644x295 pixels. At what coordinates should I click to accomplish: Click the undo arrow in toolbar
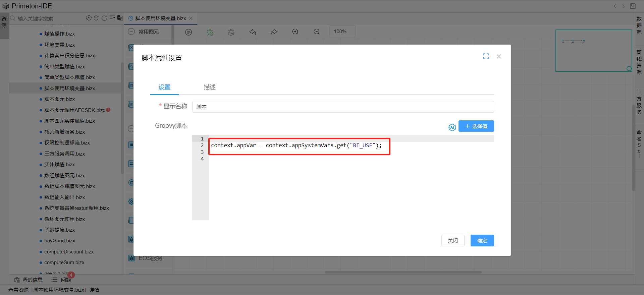pos(253,32)
